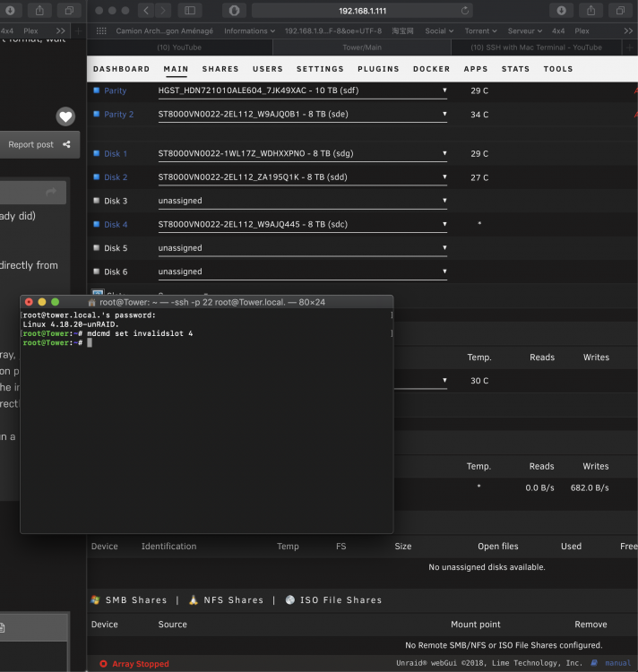Click the show tabs overview icon at right
The image size is (638, 672).
pyautogui.click(x=620, y=11)
